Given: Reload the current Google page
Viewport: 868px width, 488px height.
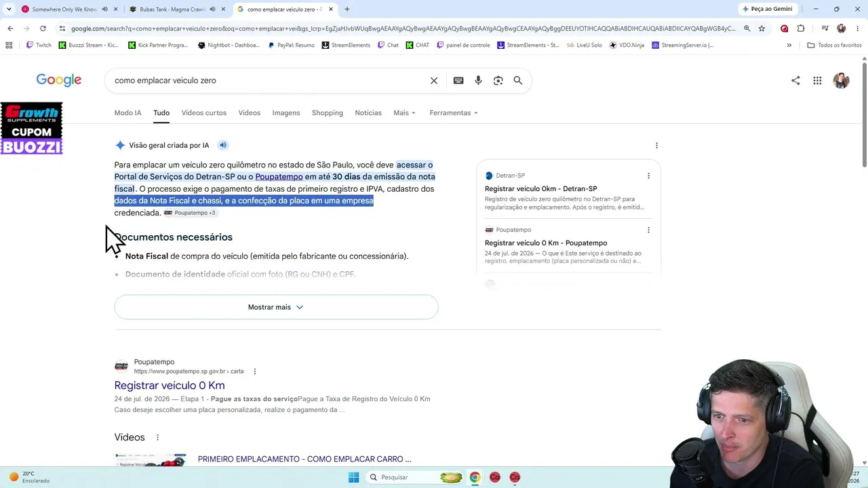Looking at the screenshot, I should point(43,28).
